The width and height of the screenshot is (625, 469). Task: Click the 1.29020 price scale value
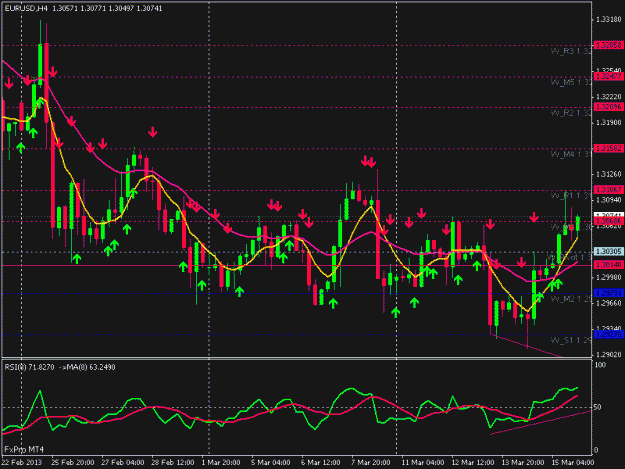(x=609, y=354)
